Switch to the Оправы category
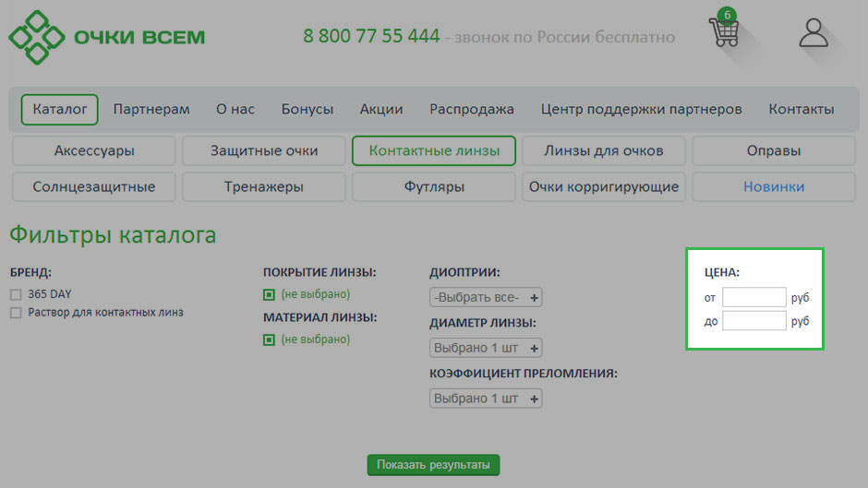The height and width of the screenshot is (488, 868). 773,150
